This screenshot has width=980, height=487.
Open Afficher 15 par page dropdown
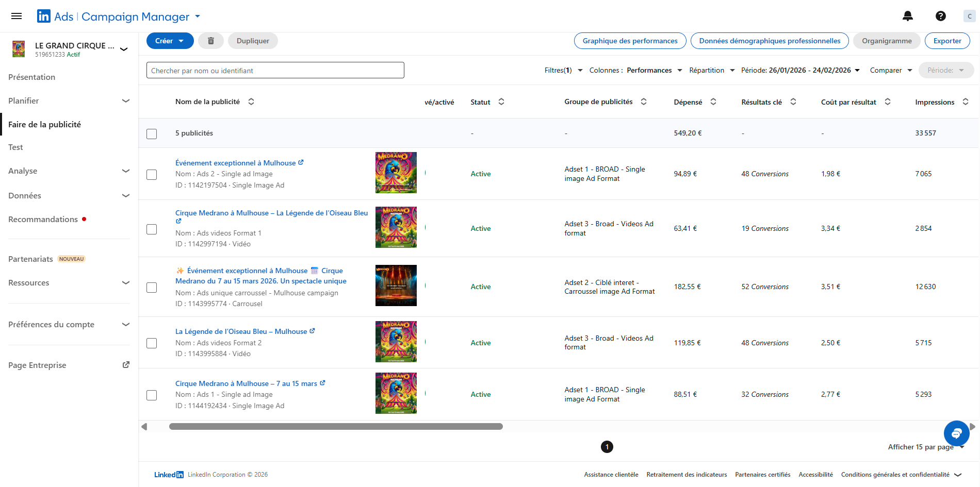pos(926,447)
